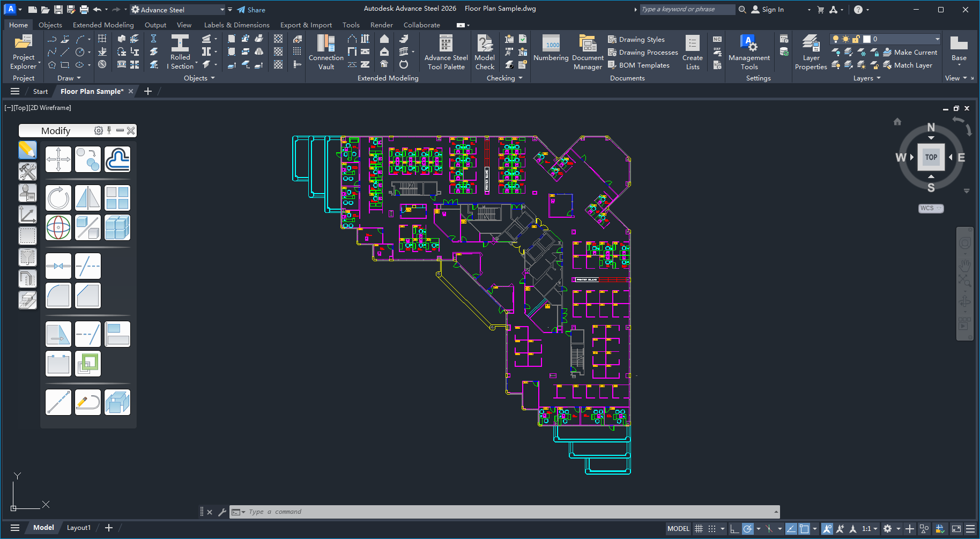
Task: Toggle 2D Object Snap in status bar
Action: (804, 528)
